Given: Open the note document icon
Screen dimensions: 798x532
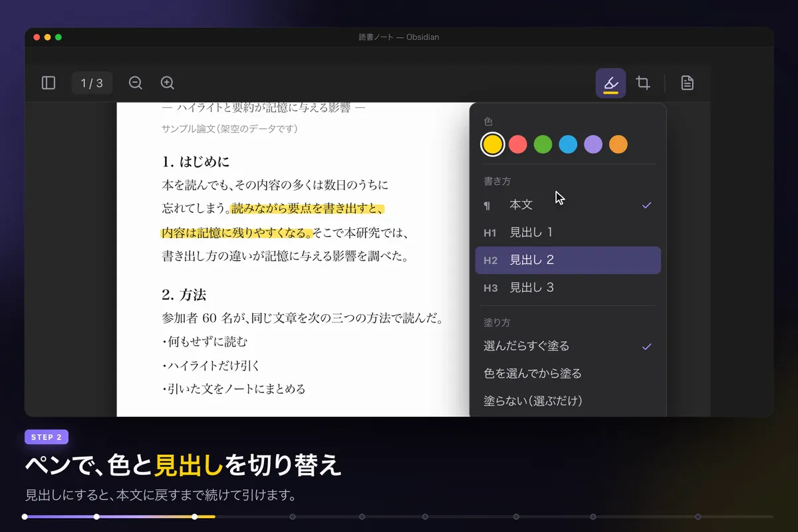Looking at the screenshot, I should 688,83.
